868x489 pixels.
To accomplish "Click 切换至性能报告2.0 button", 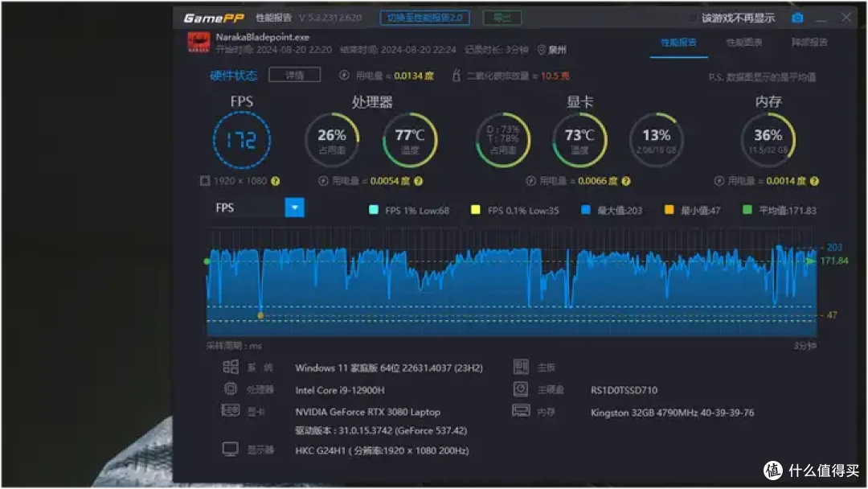I will pos(424,18).
